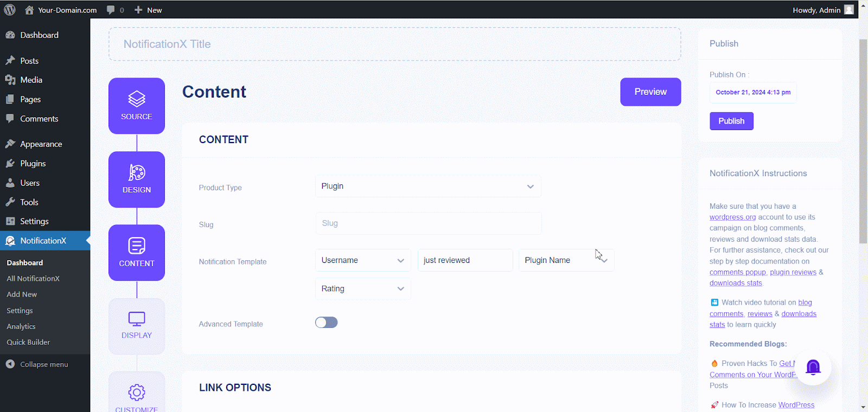Open the Product Type Plugin dropdown
The height and width of the screenshot is (412, 868).
point(428,186)
